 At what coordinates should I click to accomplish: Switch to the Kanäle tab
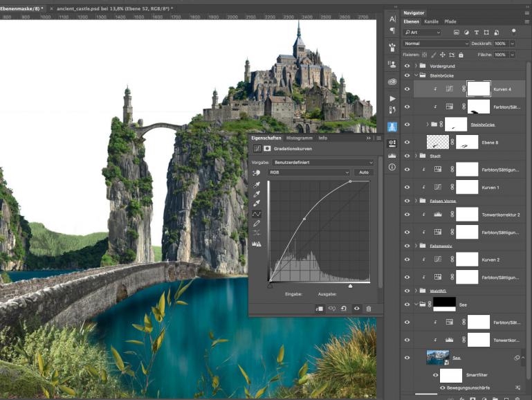pos(431,21)
